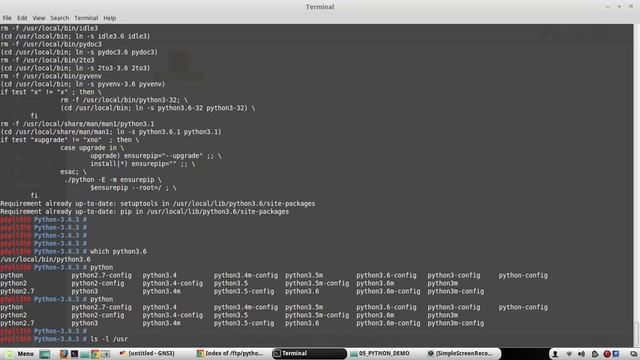Click the red recording tray icon

[607, 354]
